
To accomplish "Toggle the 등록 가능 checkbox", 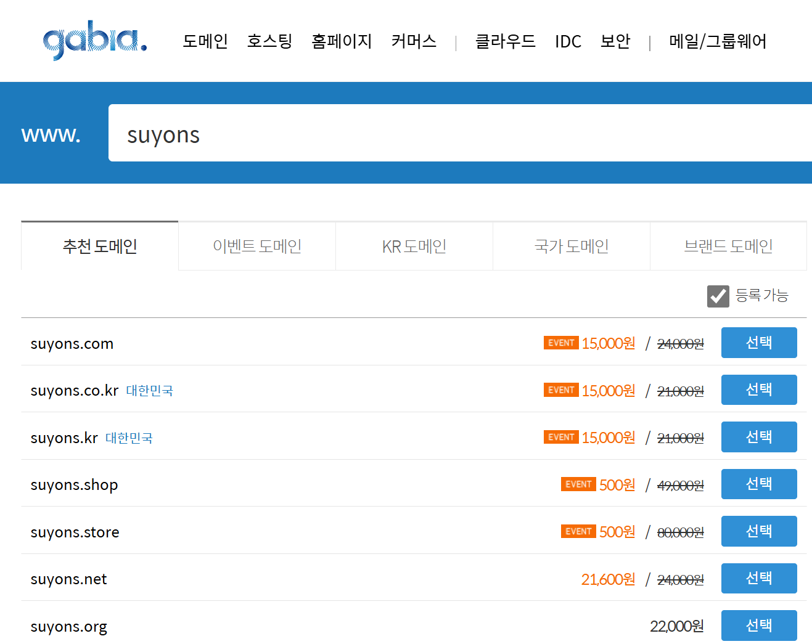I will (x=718, y=296).
